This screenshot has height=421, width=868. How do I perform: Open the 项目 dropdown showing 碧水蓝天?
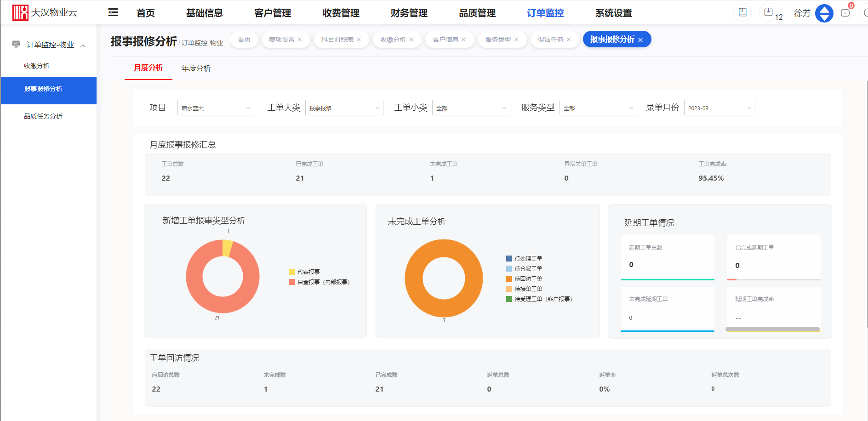(x=216, y=108)
